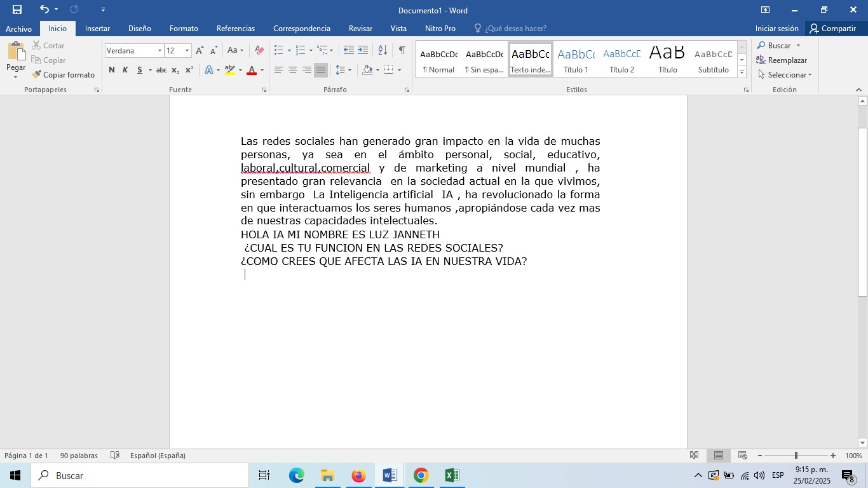Switch to the Nitro Pro tab
The width and height of the screenshot is (868, 488).
click(x=440, y=29)
